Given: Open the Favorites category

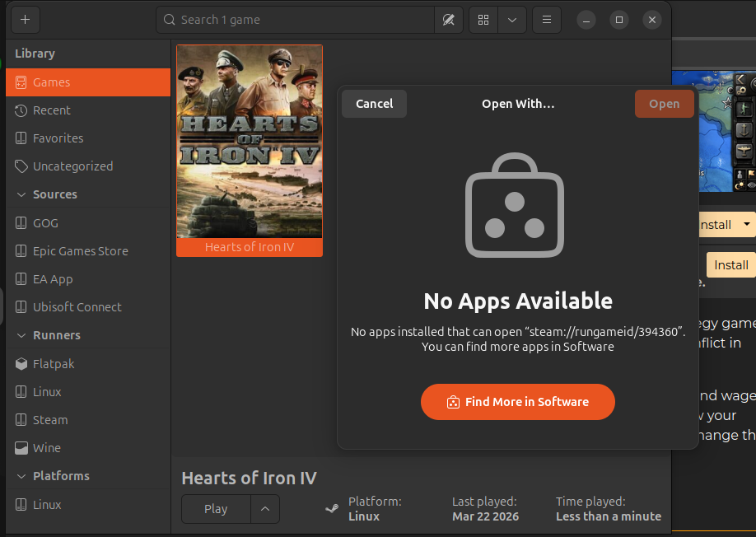Looking at the screenshot, I should (x=88, y=138).
